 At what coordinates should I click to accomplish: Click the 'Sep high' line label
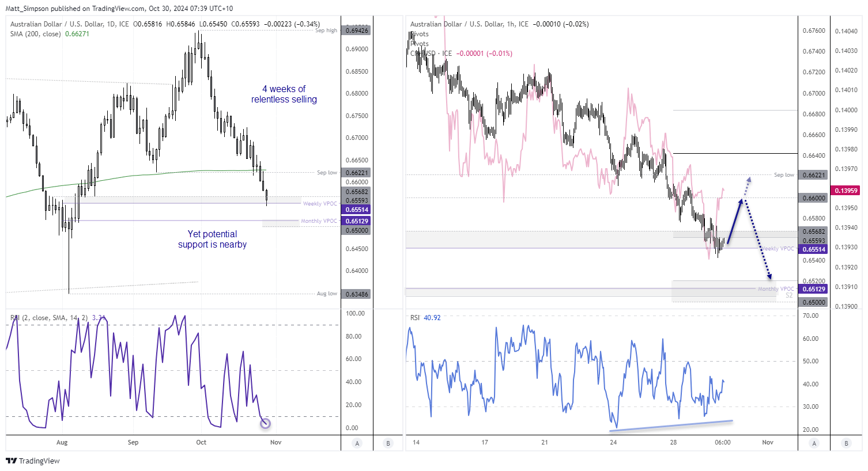tap(326, 31)
